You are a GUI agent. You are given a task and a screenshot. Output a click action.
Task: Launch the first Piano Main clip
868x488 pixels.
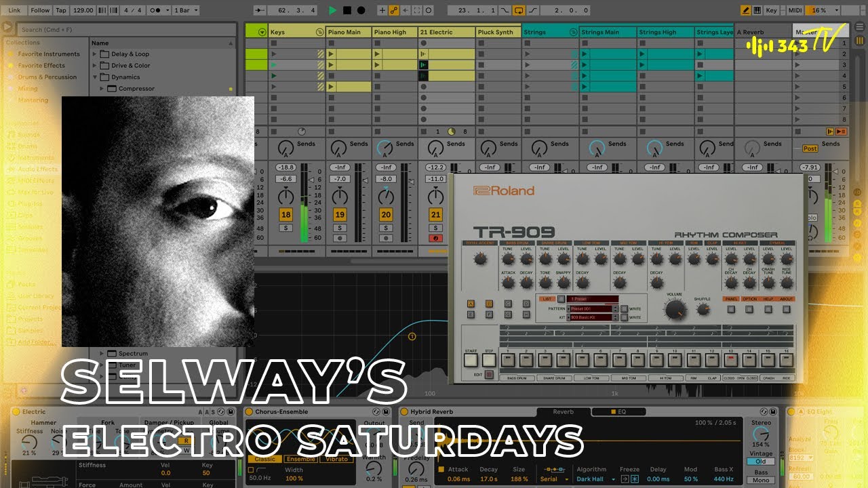(331, 54)
